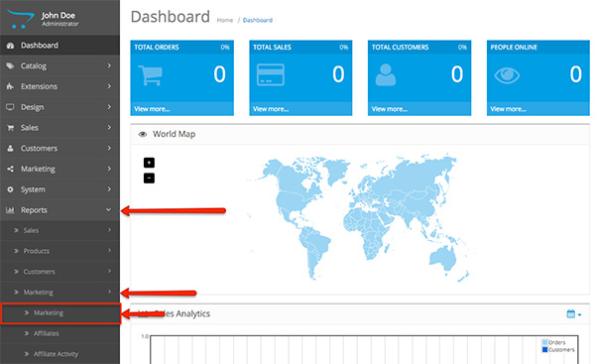Click the John Doe Administrator profile name
Viewport: 595px width, 364px height.
point(59,19)
